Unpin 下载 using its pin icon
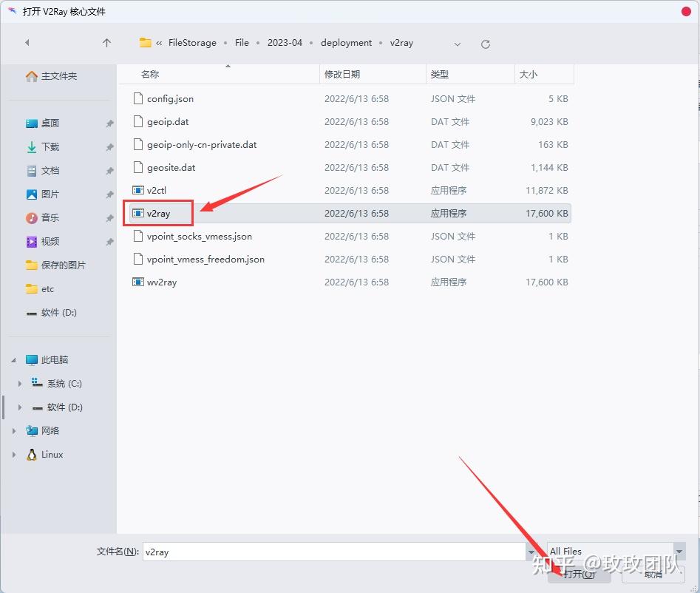 coord(109,147)
